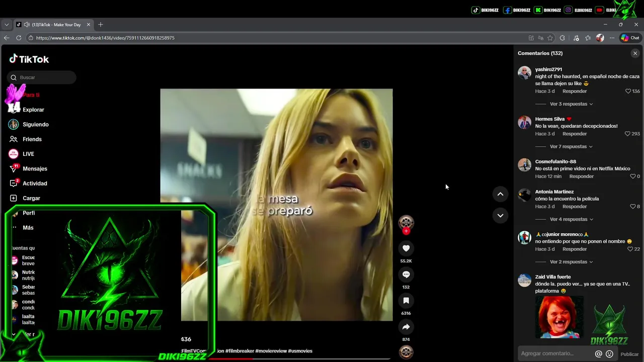Open the #moviereview hashtag
644x362 pixels.
pos(271,351)
